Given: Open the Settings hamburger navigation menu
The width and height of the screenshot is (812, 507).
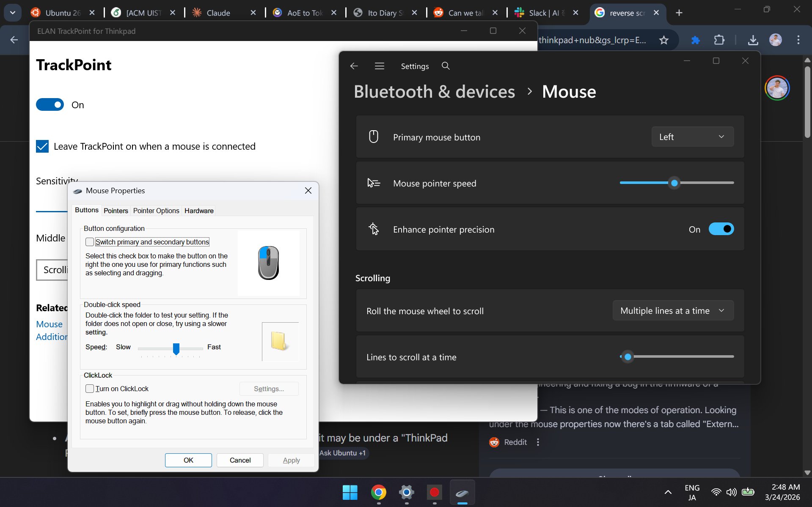Looking at the screenshot, I should (380, 66).
